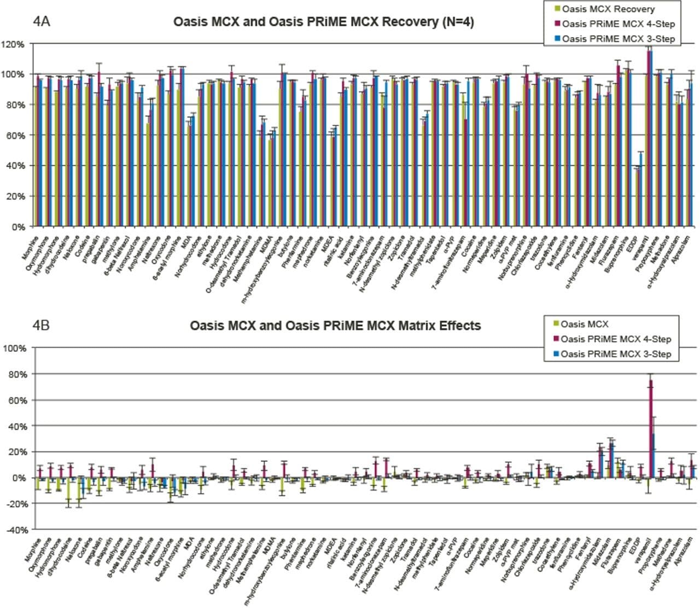Click the green Oasis MCX swatch in the 4B legend
The width and height of the screenshot is (700, 608).
[555, 325]
